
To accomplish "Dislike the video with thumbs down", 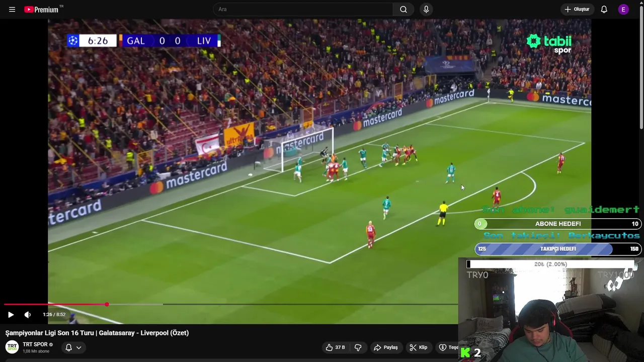I will [358, 347].
